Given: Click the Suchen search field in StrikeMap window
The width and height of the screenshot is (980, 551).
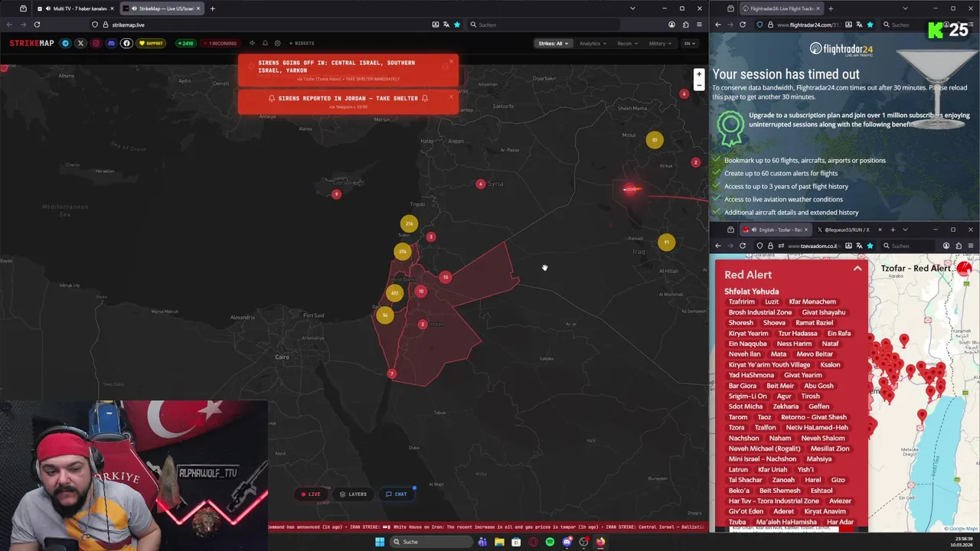Looking at the screenshot, I should click(x=544, y=24).
